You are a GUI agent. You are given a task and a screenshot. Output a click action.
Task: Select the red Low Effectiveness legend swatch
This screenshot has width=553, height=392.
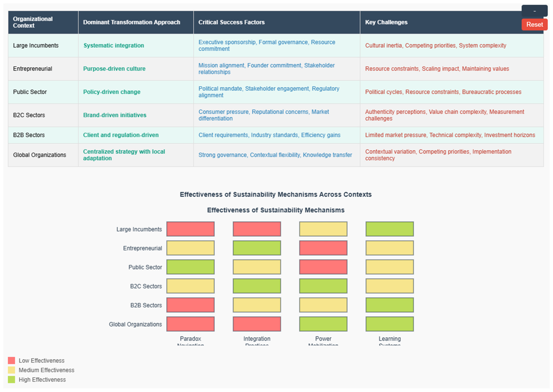pyautogui.click(x=11, y=360)
